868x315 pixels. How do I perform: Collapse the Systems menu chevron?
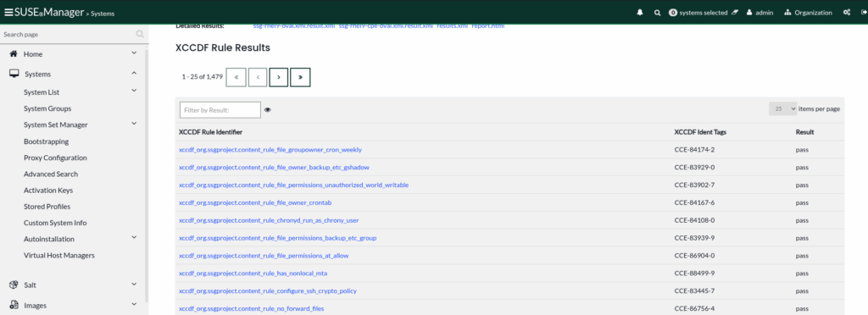tap(134, 73)
